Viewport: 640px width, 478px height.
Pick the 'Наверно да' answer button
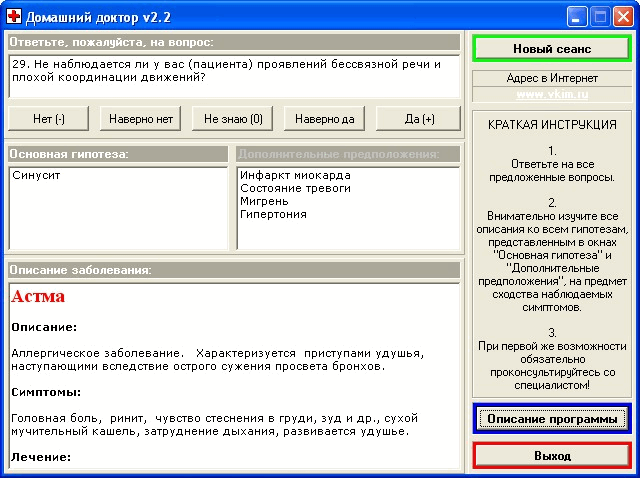[x=324, y=119]
